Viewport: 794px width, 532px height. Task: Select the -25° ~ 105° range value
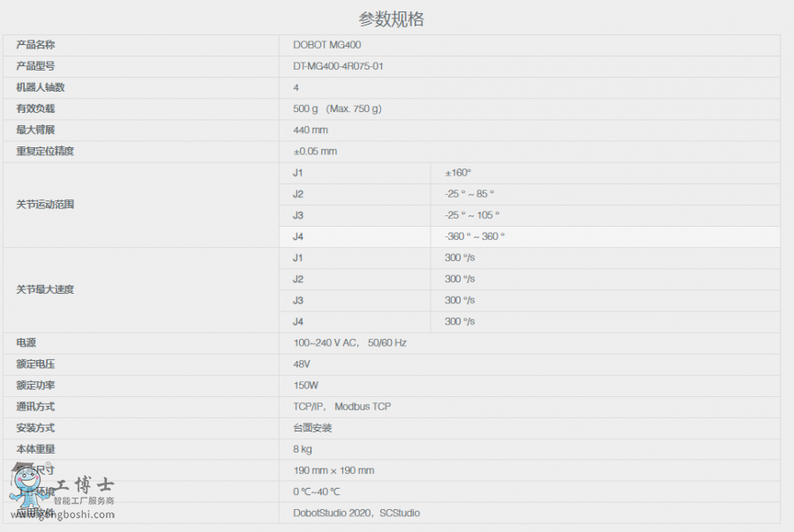tap(472, 215)
